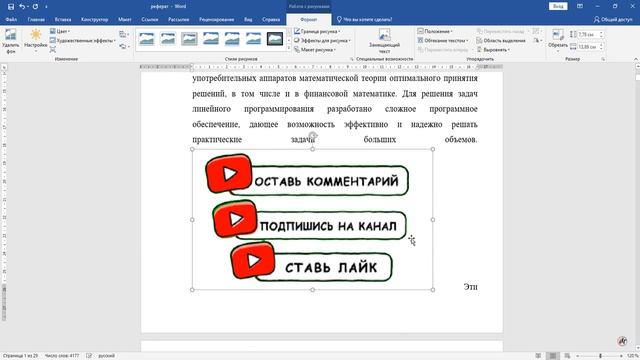Click русский language indicator

(x=107, y=356)
